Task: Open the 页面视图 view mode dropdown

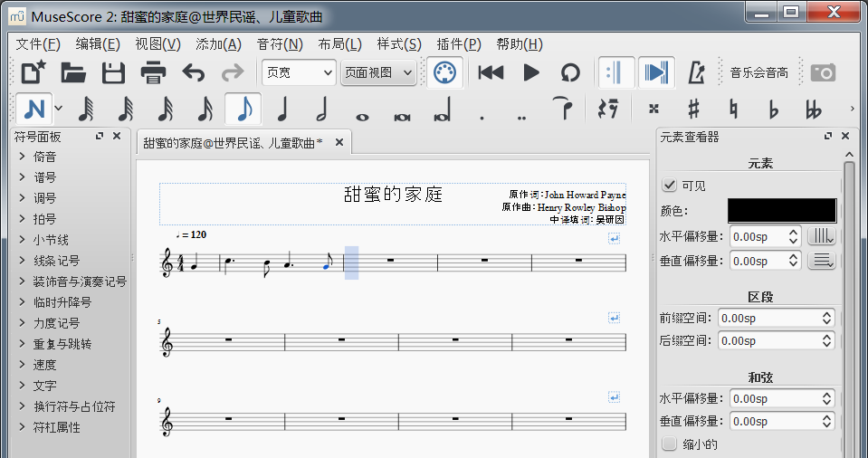Action: (378, 72)
